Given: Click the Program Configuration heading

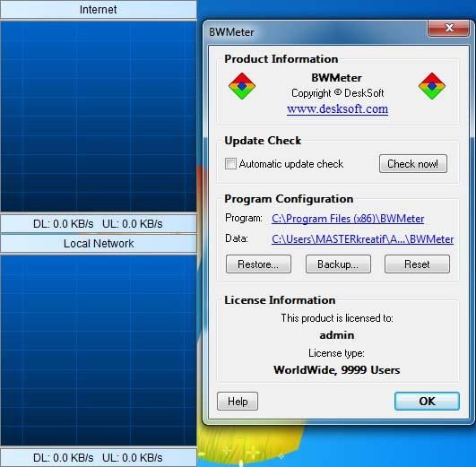Looking at the screenshot, I should pyautogui.click(x=289, y=199).
